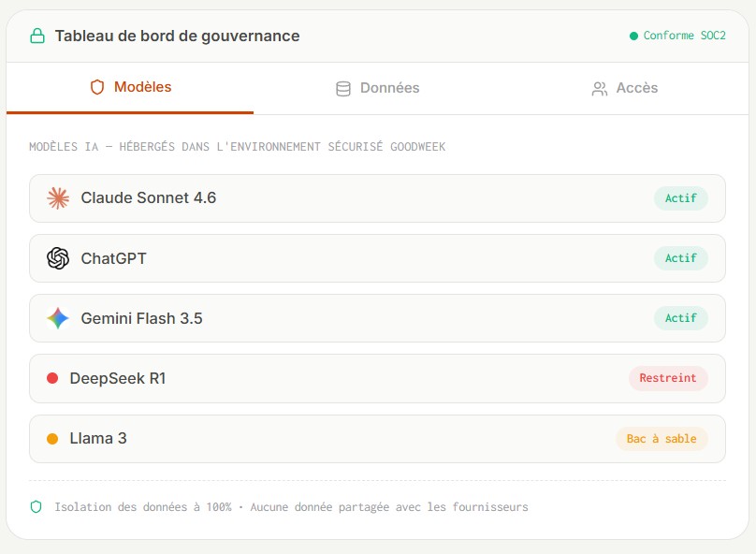
Task: Click the Actif badge for Claude Sonnet 4.6
Action: coord(681,198)
